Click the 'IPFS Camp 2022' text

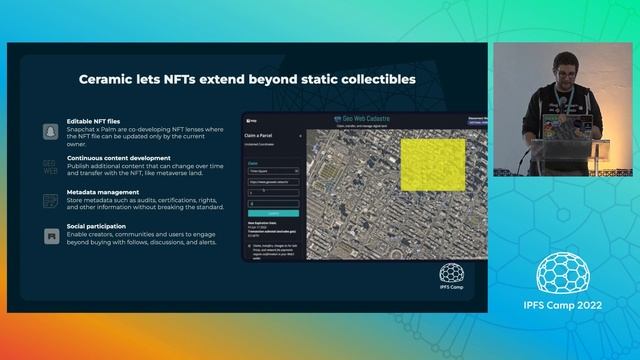tap(563, 305)
